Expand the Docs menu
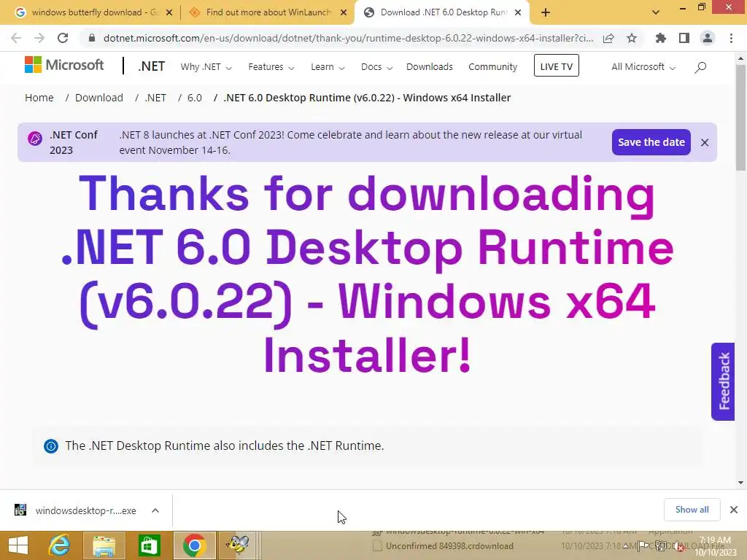Viewport: 747px width, 560px height. coord(376,67)
